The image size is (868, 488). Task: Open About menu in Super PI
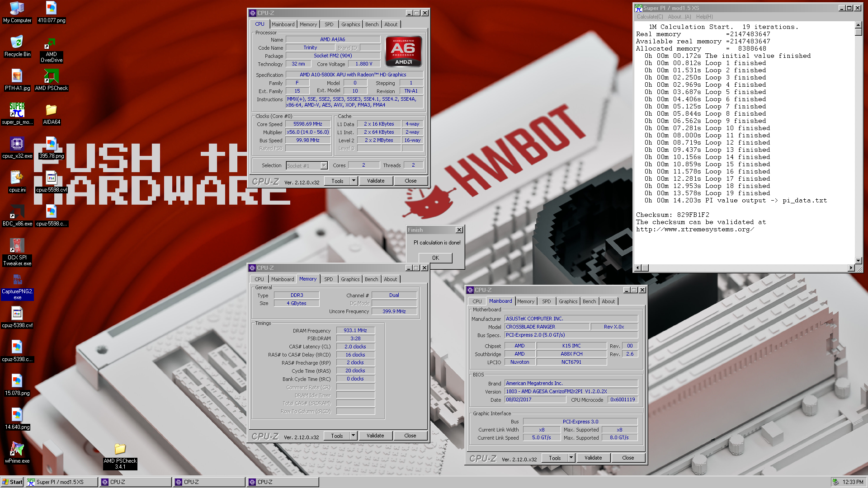tap(679, 17)
